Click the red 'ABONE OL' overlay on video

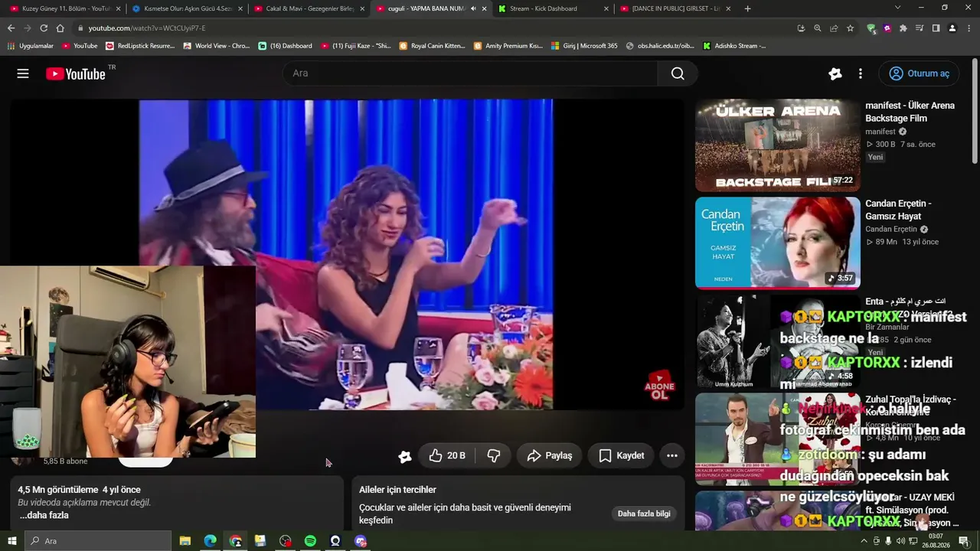(659, 386)
